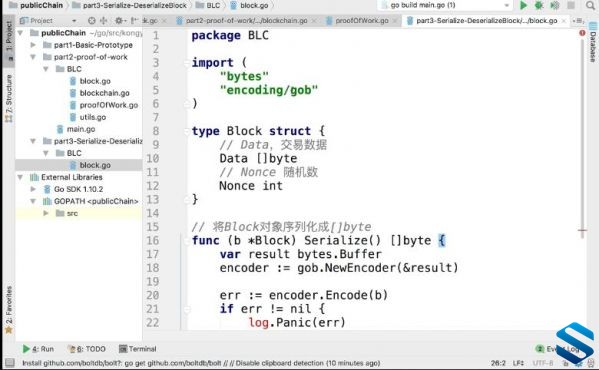The height and width of the screenshot is (370, 599).
Task: Expand the Go SDK 1.10.2 node
Action: coord(33,189)
